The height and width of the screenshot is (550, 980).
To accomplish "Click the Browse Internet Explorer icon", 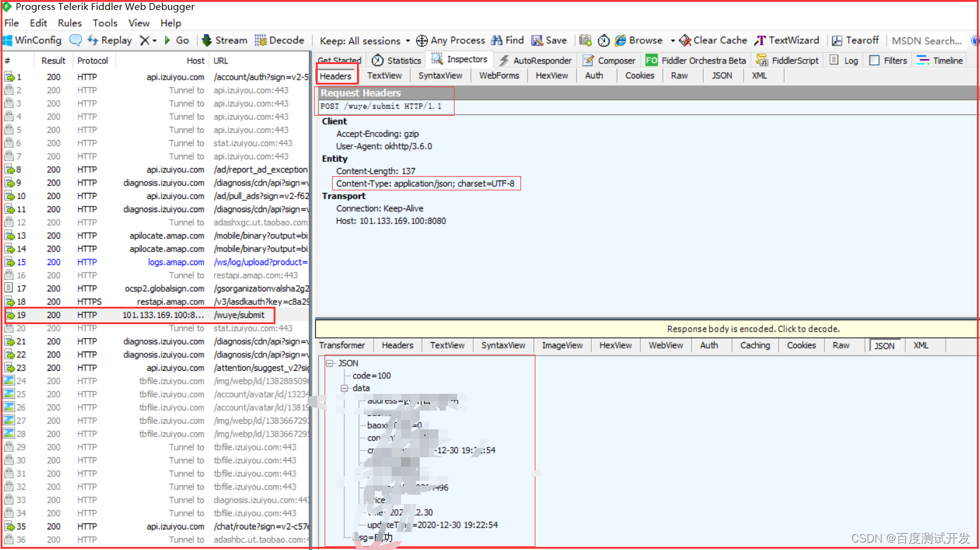I will (621, 40).
